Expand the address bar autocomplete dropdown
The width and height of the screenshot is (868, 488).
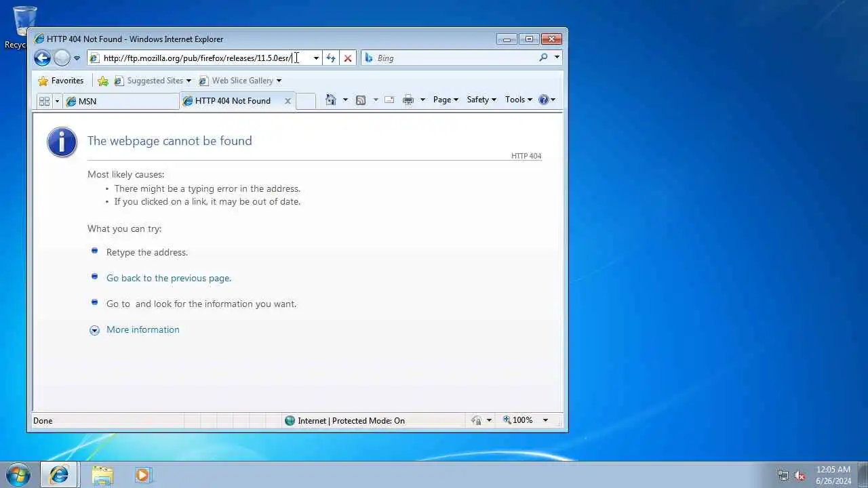click(x=316, y=58)
